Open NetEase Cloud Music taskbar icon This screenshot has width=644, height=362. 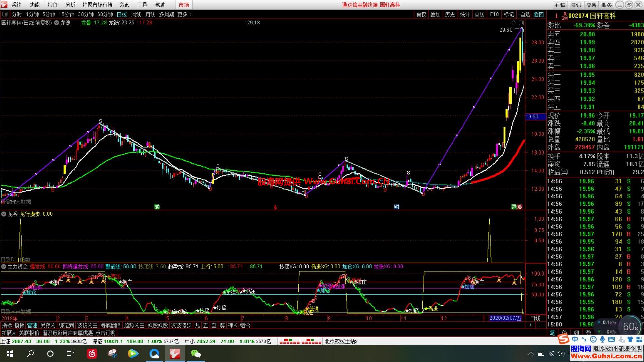[x=92, y=354]
